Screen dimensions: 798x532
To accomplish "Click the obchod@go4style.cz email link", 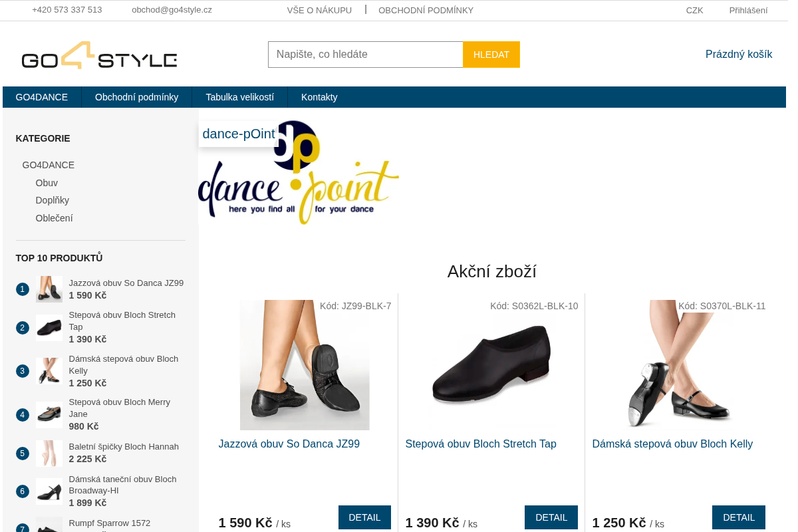I will (172, 10).
